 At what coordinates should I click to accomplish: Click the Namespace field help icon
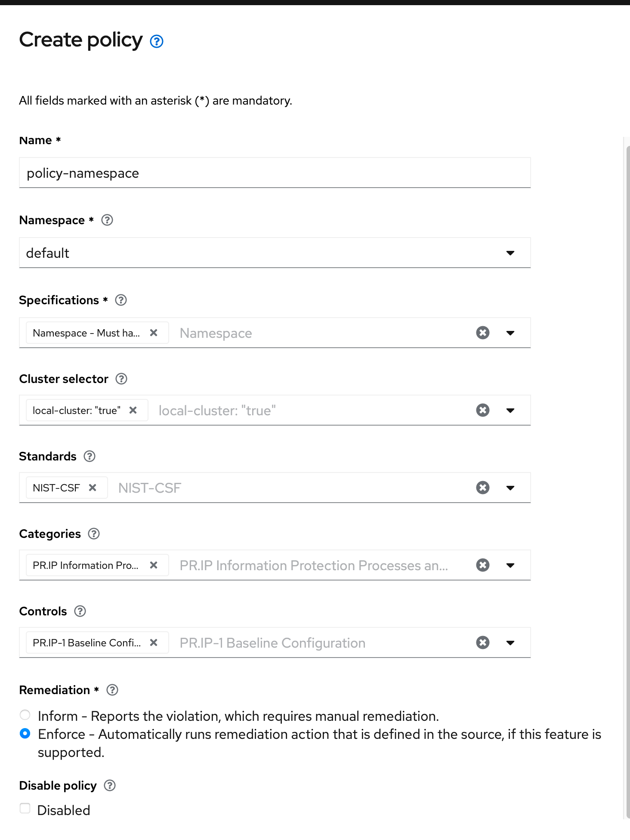(107, 220)
